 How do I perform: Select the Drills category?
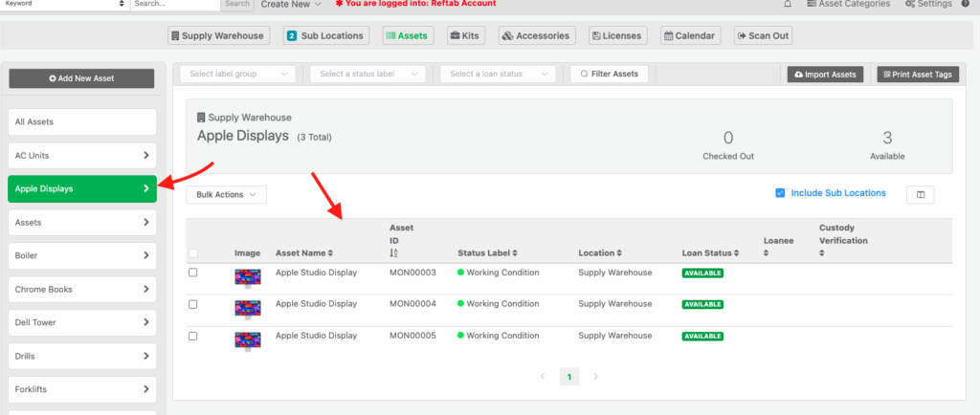tap(82, 357)
